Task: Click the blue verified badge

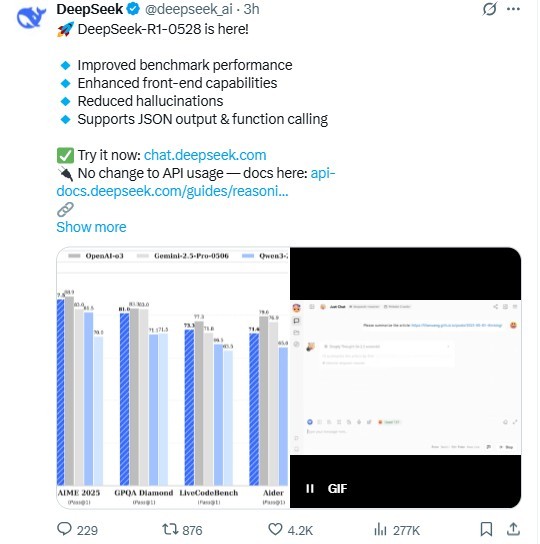Action: point(133,9)
